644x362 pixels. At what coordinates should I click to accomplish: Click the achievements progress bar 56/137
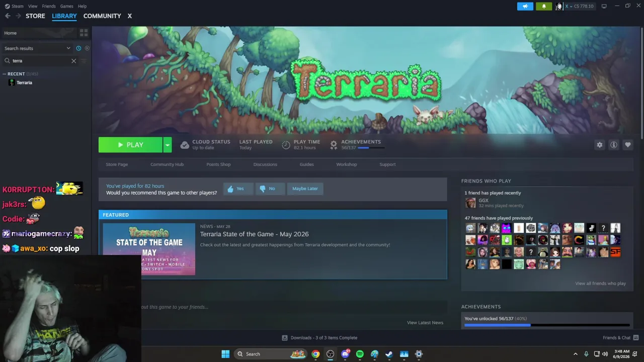tap(371, 148)
